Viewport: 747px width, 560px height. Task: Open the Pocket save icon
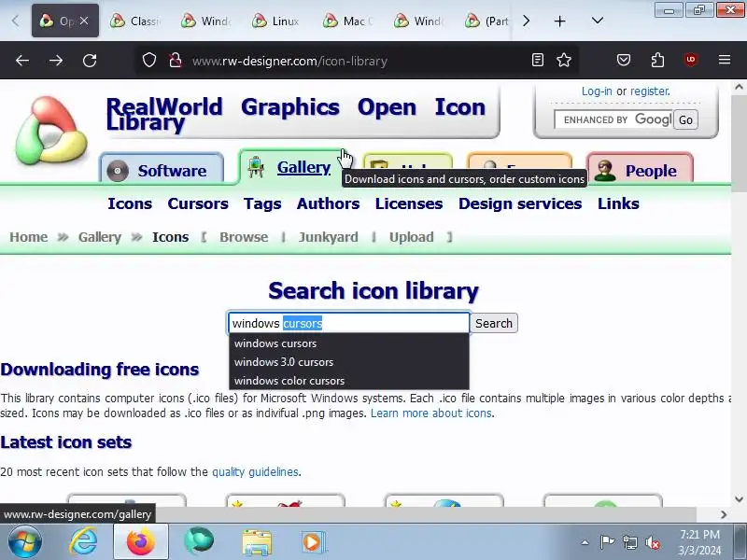[624, 60]
